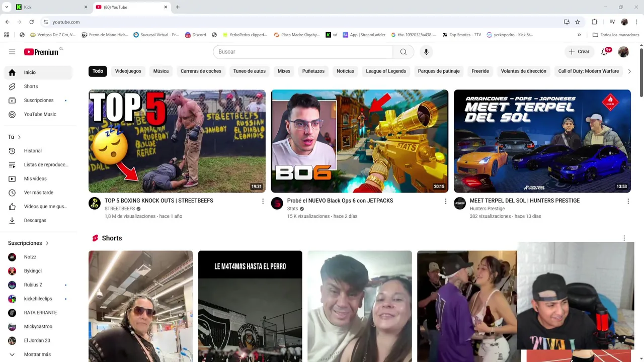Open the browser extensions puzzle icon
Viewport: 644px width, 362px height.
[x=595, y=22]
